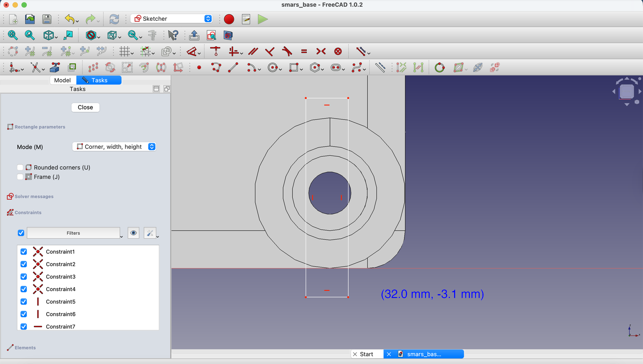643x364 pixels.
Task: Open the Mode corner width height dropdown
Action: pyautogui.click(x=114, y=147)
